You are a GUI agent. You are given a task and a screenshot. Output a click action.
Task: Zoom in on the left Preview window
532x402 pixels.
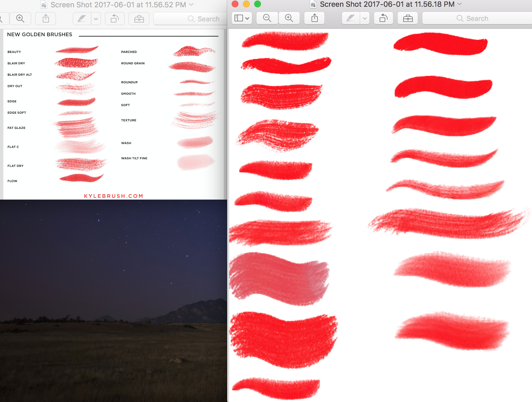(x=20, y=18)
